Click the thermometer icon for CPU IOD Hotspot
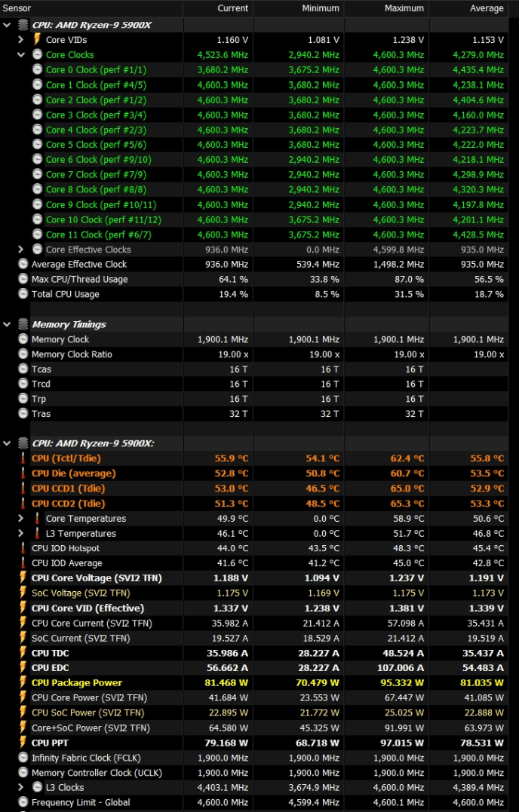519x812 pixels. pyautogui.click(x=23, y=548)
